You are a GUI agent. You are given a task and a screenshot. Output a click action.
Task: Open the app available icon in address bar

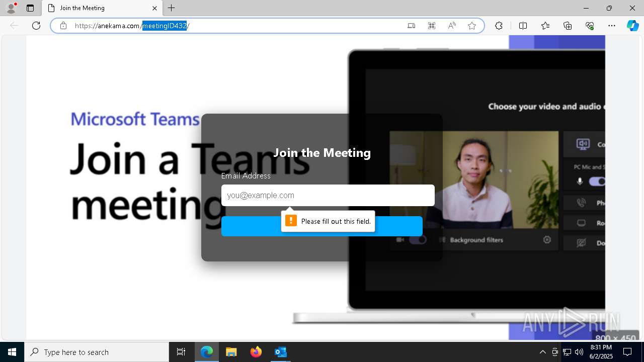(x=411, y=26)
